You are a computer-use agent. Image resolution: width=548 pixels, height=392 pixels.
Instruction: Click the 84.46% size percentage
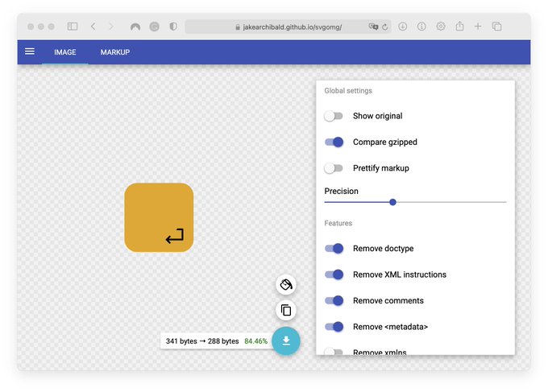255,341
